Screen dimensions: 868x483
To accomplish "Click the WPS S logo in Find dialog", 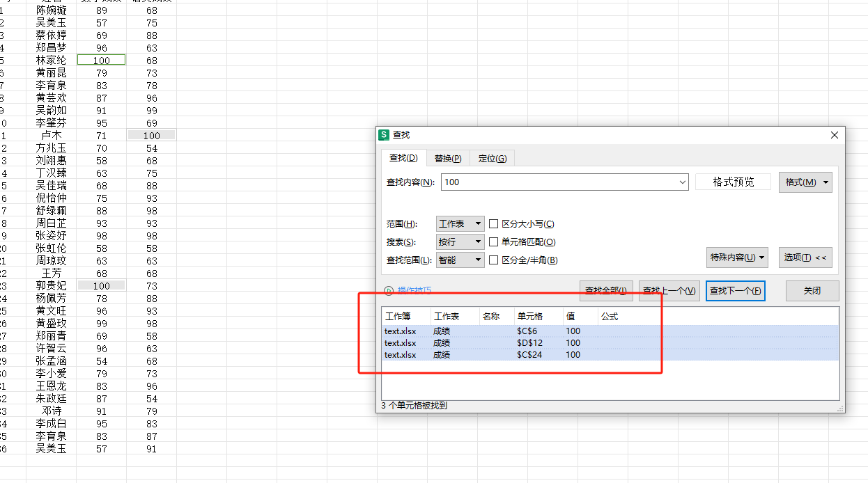I will [384, 135].
